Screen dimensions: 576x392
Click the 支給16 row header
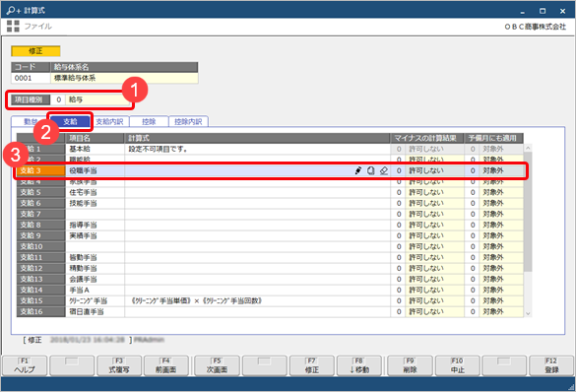coord(40,311)
